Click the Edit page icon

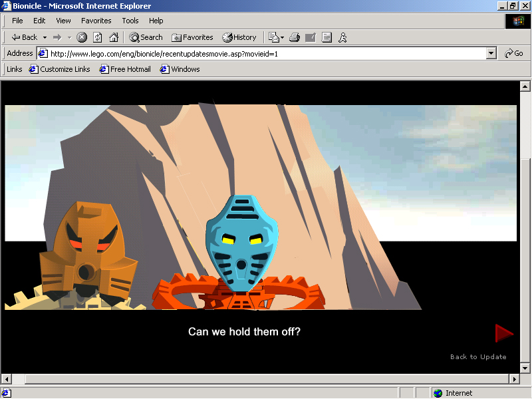[311, 37]
